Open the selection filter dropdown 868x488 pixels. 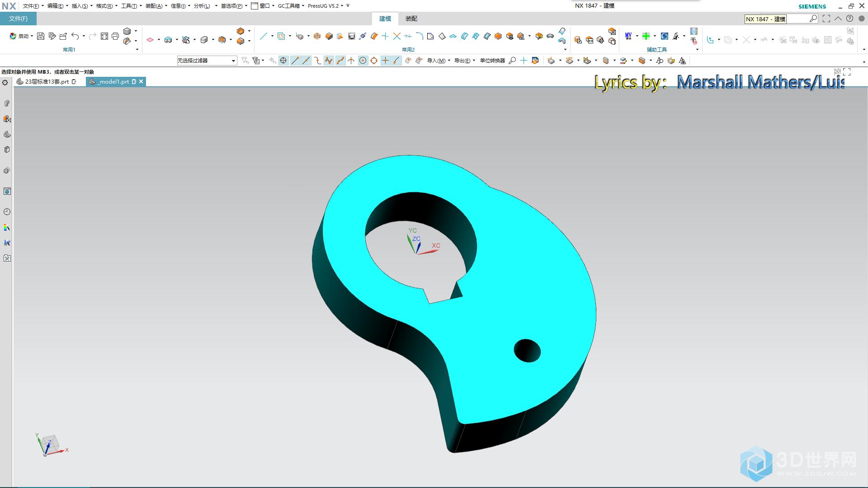coord(207,61)
